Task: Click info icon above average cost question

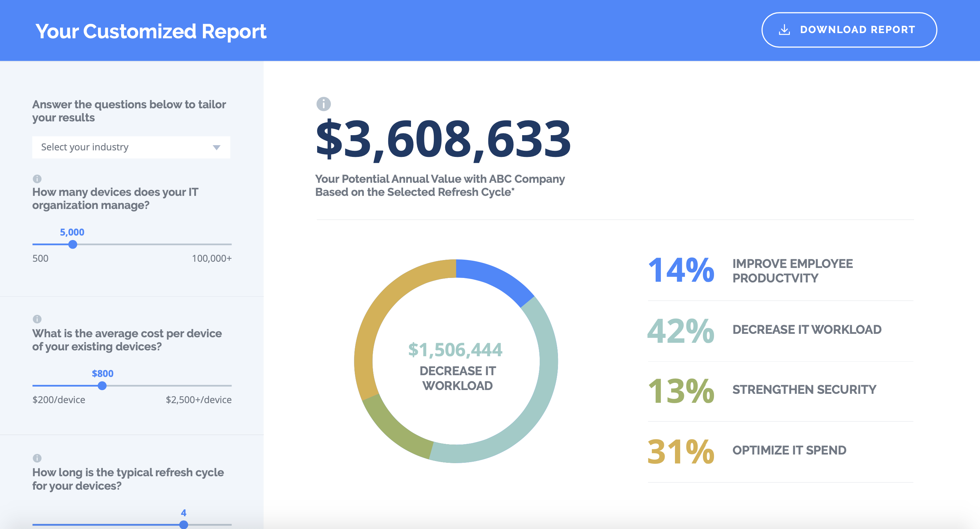Action: pos(37,319)
